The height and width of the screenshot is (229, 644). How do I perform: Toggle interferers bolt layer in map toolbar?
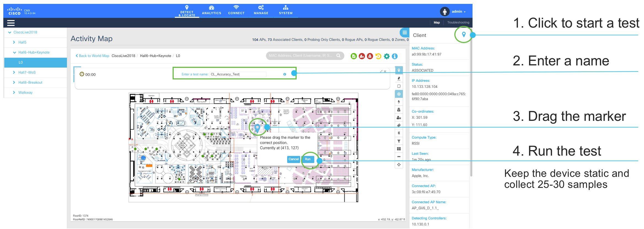[x=399, y=102]
